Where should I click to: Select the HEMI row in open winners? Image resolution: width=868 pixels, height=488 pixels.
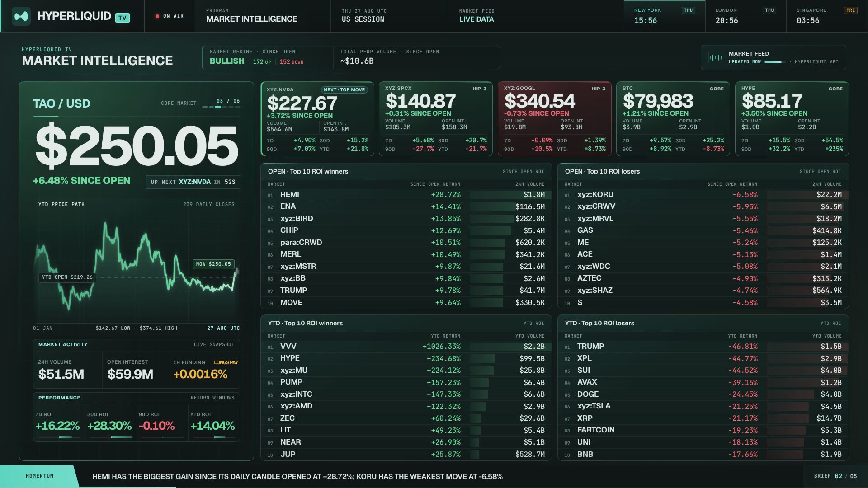(x=406, y=195)
